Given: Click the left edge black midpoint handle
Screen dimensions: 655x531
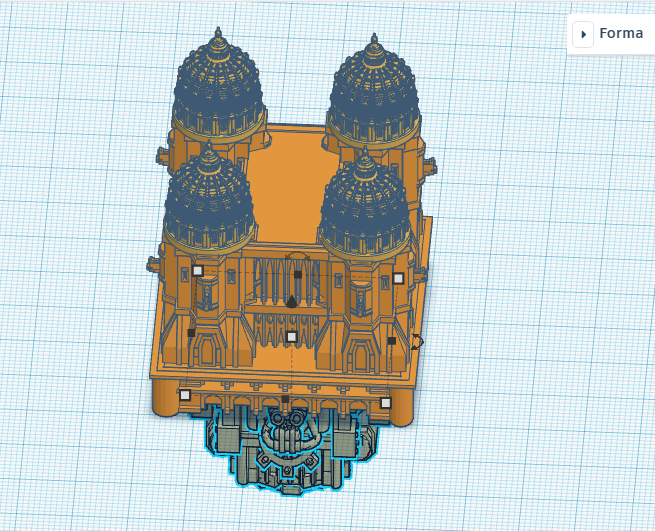Looking at the screenshot, I should point(191,332).
